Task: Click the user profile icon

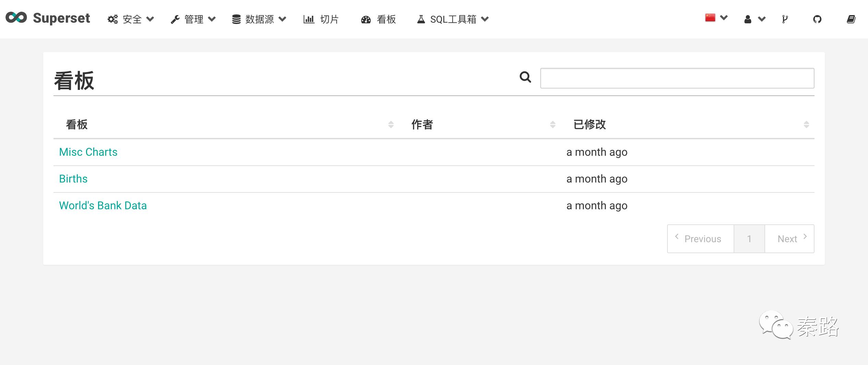Action: (748, 19)
